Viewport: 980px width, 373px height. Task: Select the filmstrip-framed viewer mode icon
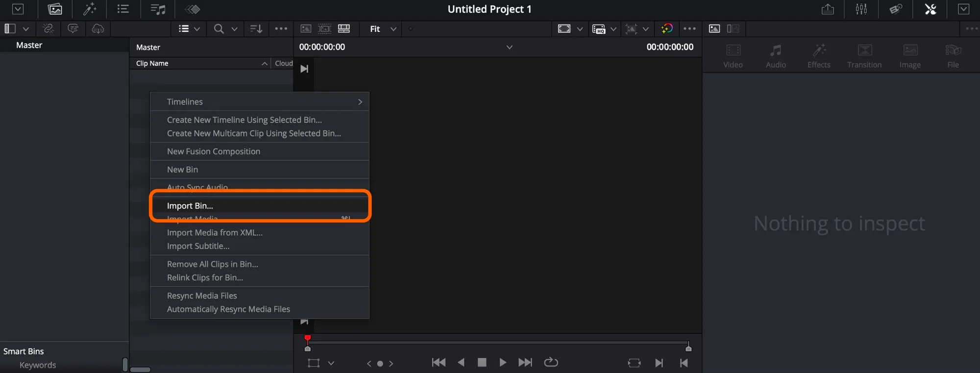coord(324,29)
